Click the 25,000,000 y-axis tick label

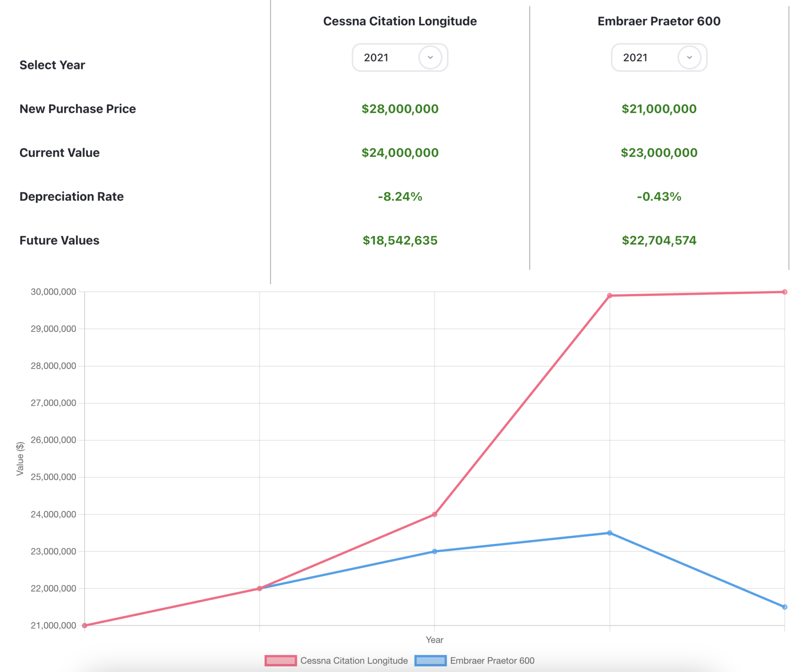[x=53, y=477]
